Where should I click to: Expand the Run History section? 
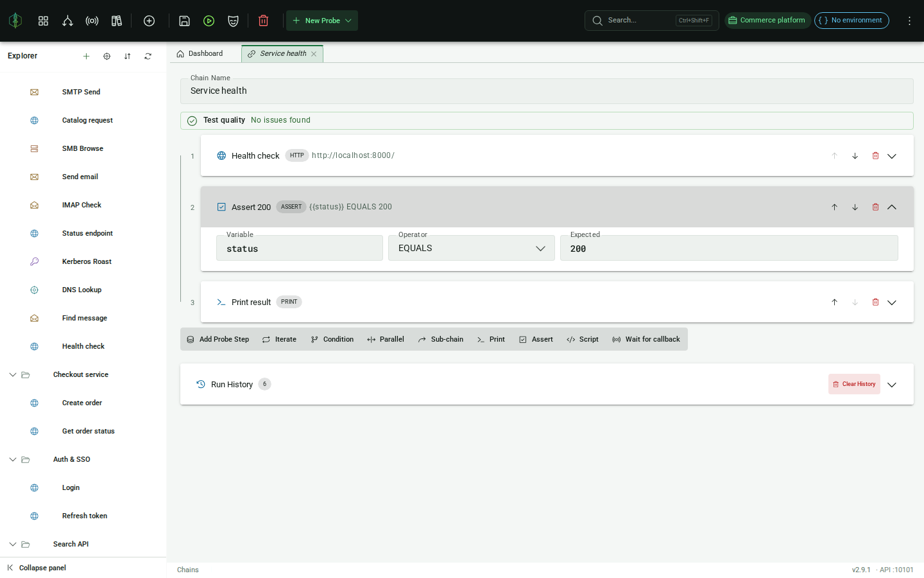click(x=892, y=385)
